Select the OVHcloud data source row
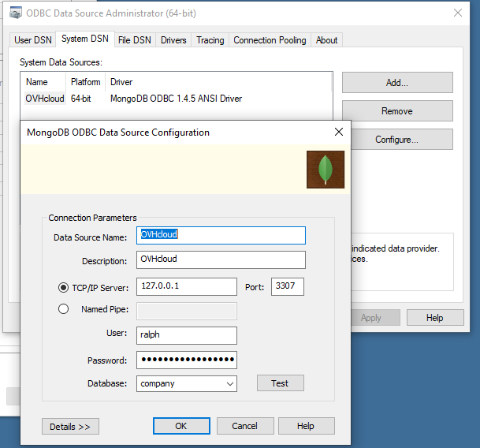 45,99
